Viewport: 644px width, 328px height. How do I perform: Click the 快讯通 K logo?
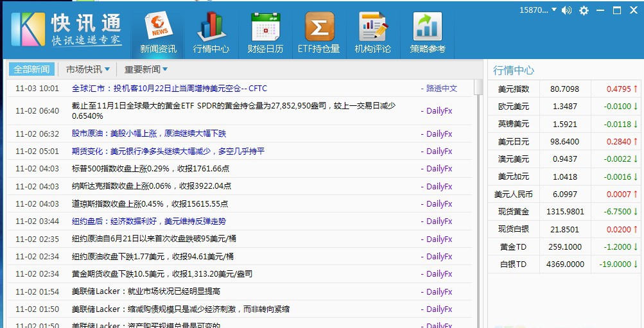click(x=28, y=29)
